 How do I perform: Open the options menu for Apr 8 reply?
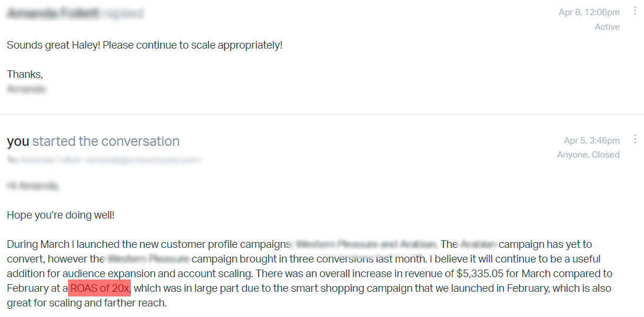tap(635, 11)
